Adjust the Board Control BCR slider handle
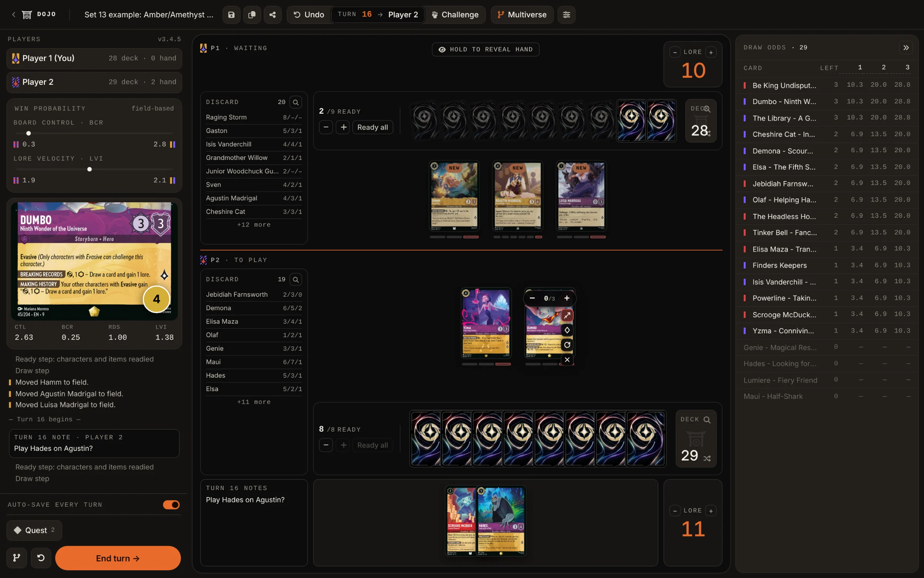924x578 pixels. pyautogui.click(x=28, y=133)
